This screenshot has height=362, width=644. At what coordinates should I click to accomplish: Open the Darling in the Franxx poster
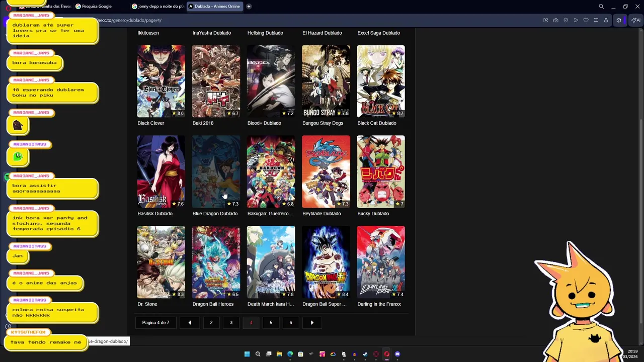tap(381, 262)
